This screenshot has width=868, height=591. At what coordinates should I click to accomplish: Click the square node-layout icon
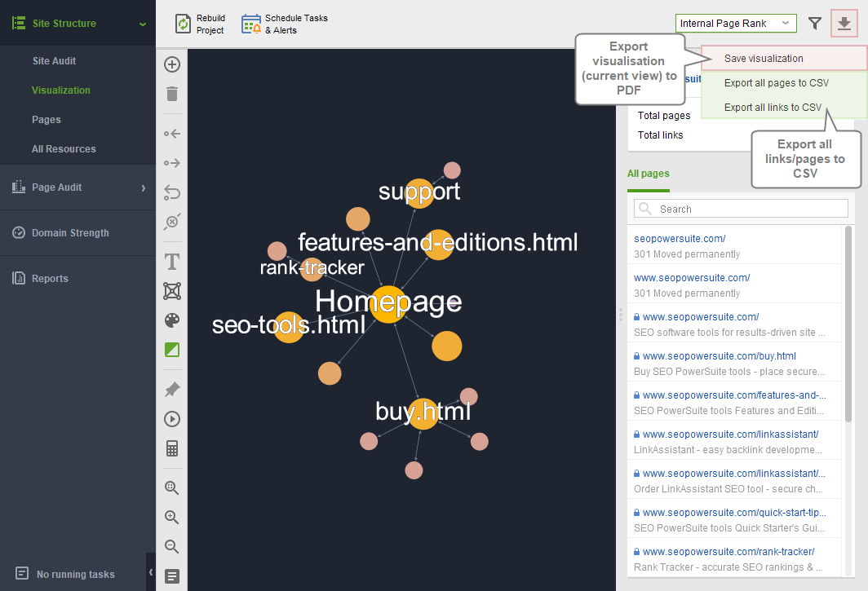tap(172, 291)
